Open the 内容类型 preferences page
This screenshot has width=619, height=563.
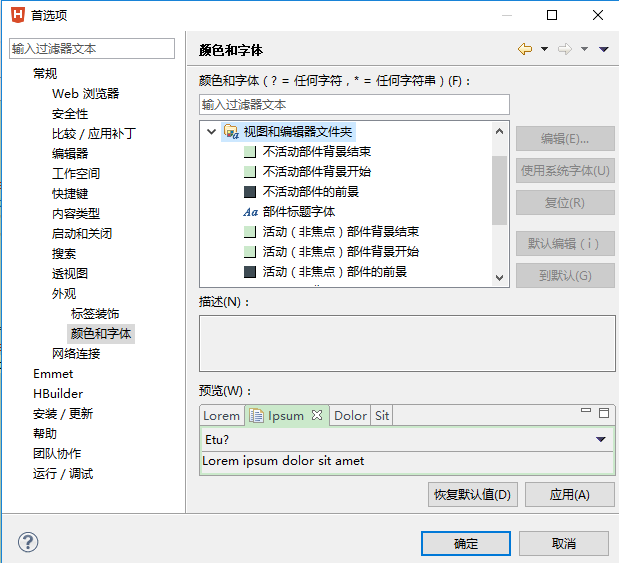point(76,214)
